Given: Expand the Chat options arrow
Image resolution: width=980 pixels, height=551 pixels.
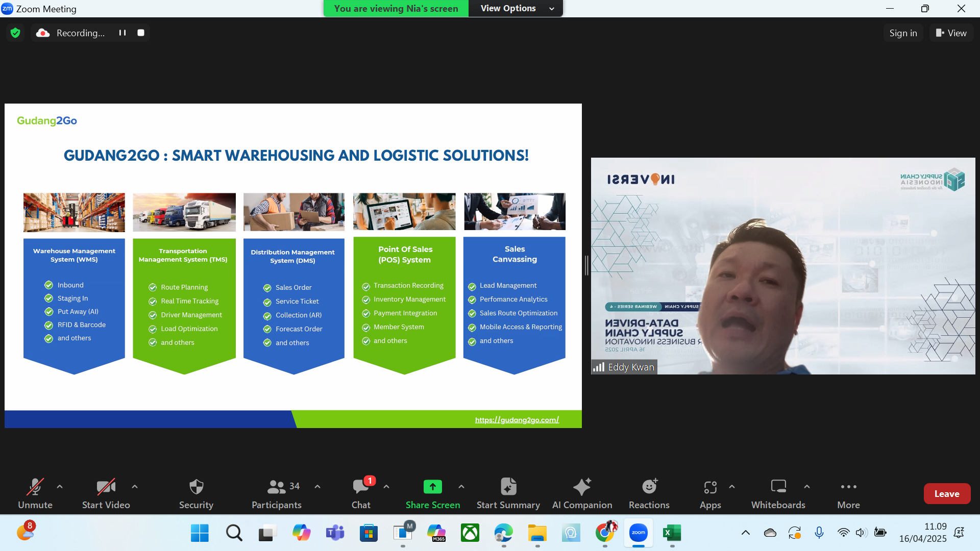Looking at the screenshot, I should click(386, 487).
